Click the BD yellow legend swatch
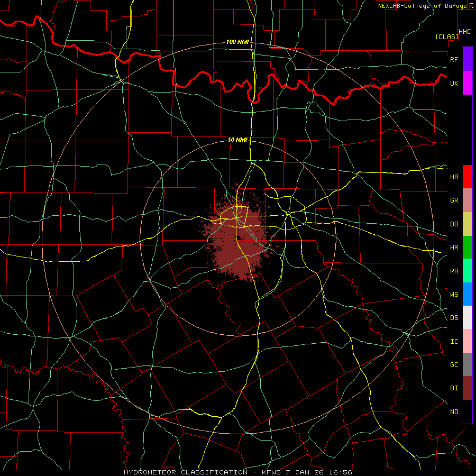Viewport: 476px width, 476px height. [x=467, y=224]
